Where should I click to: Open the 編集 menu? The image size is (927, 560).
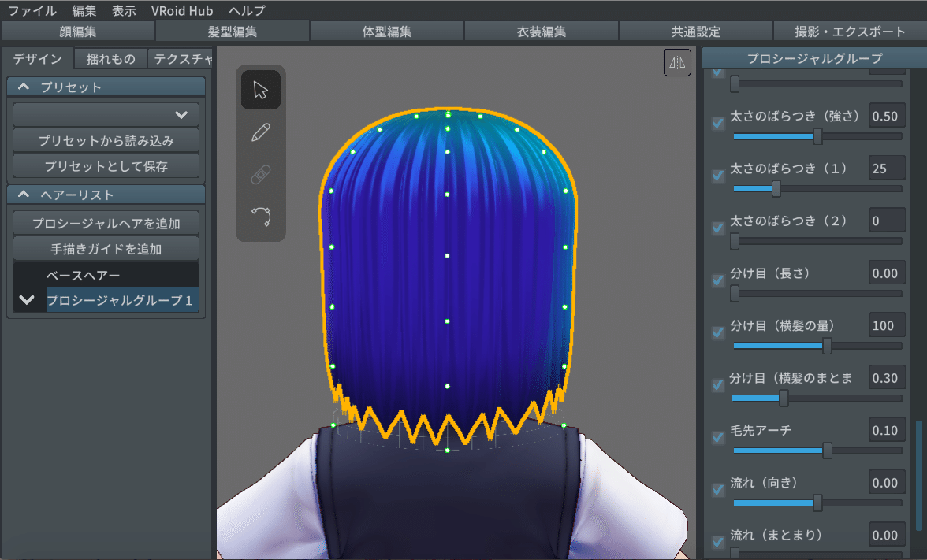pos(84,11)
